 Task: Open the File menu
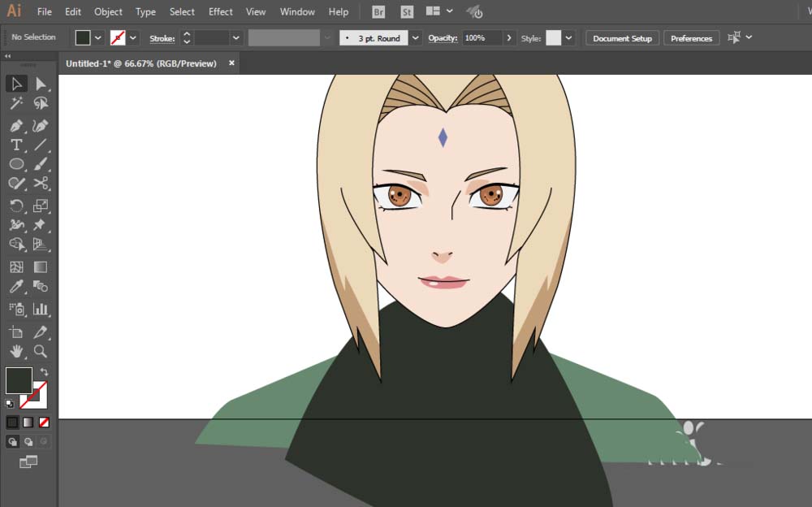(x=45, y=12)
